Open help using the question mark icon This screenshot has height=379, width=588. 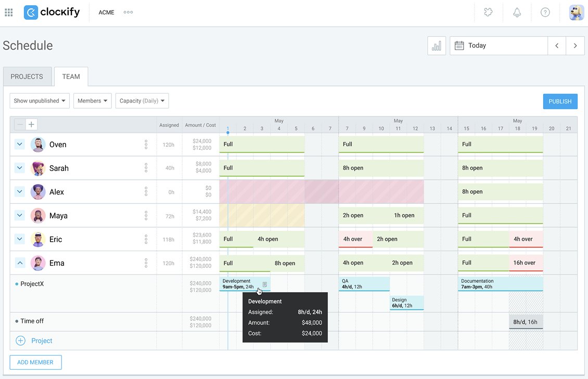545,12
